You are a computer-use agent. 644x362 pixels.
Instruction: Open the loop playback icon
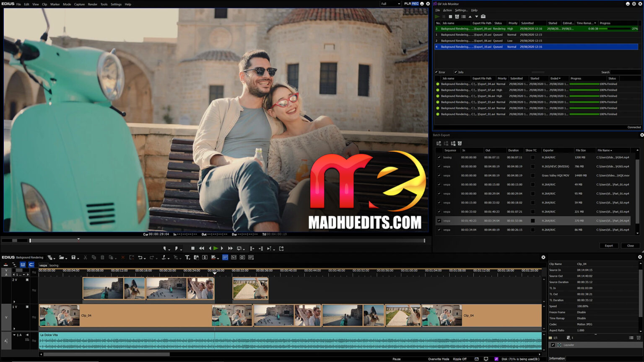point(240,248)
